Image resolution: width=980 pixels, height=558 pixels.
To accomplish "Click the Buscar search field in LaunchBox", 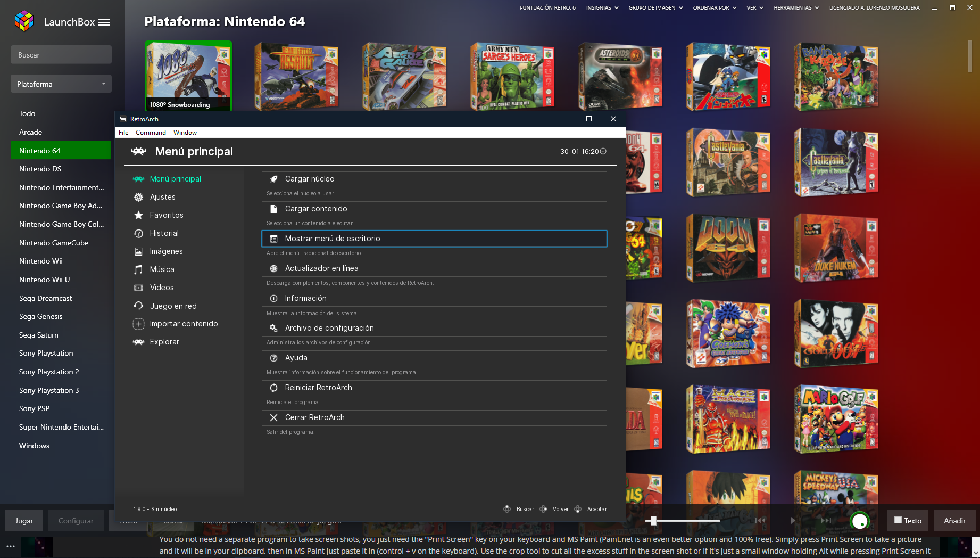I will [x=61, y=55].
